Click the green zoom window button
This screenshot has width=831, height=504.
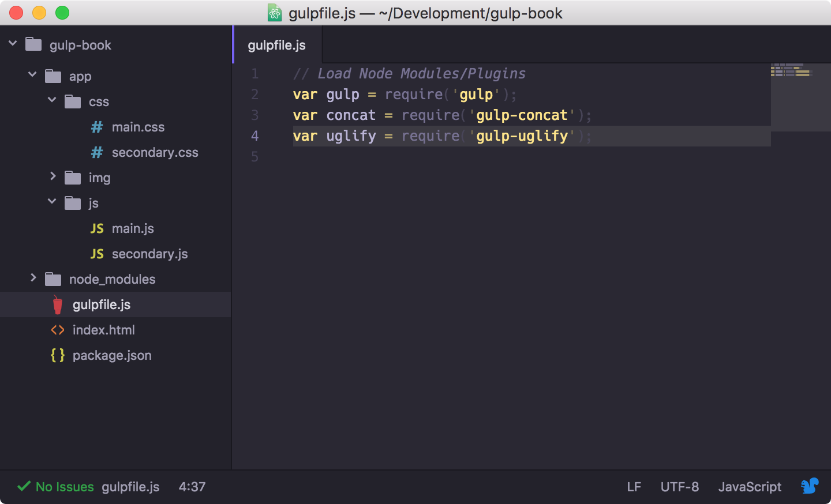(62, 13)
